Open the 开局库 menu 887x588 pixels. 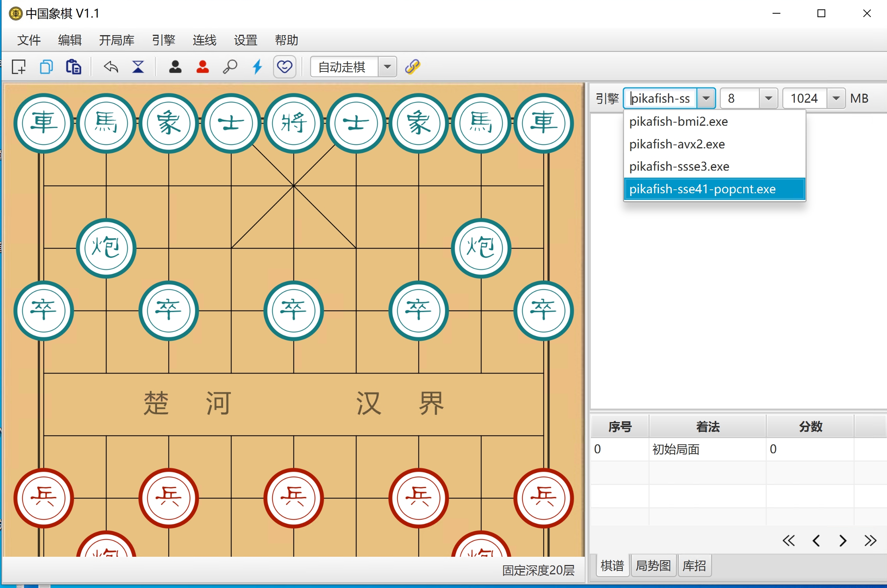[x=117, y=40]
